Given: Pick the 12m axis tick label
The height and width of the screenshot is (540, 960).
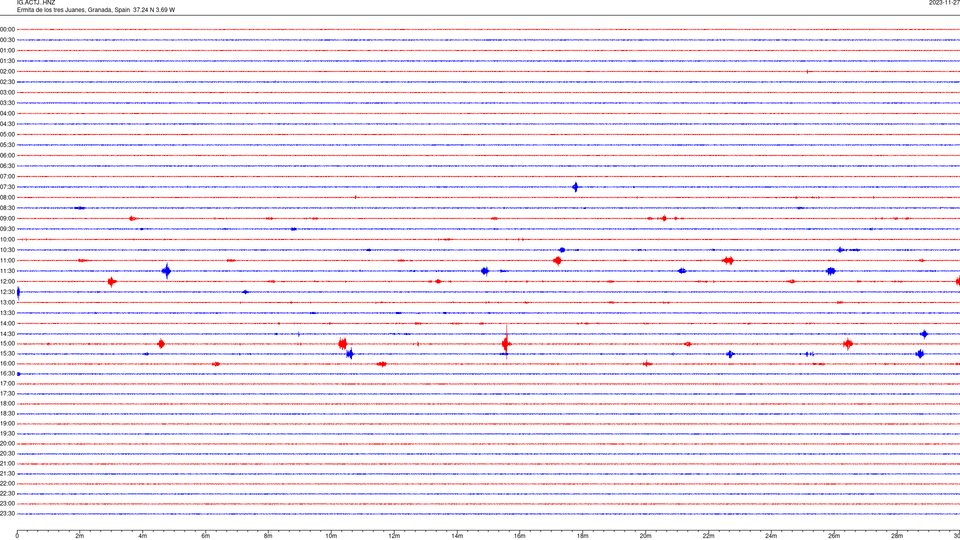Looking at the screenshot, I should point(394,536).
